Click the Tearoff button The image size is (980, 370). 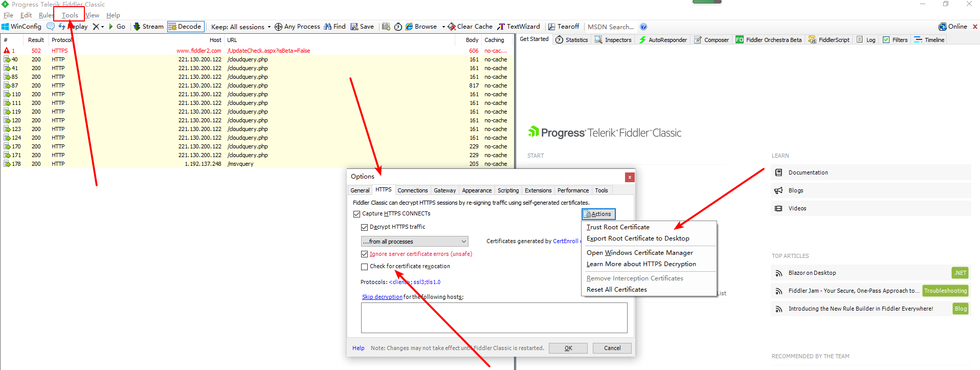[564, 27]
